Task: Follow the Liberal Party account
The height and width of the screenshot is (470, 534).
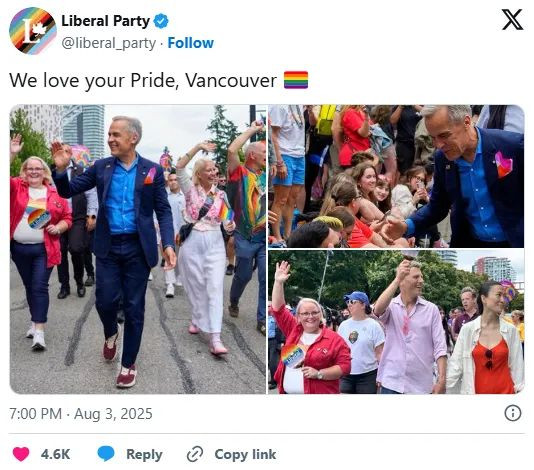Action: [191, 43]
